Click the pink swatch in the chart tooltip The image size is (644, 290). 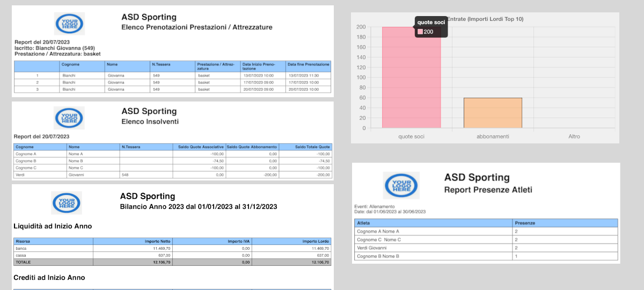pos(421,32)
